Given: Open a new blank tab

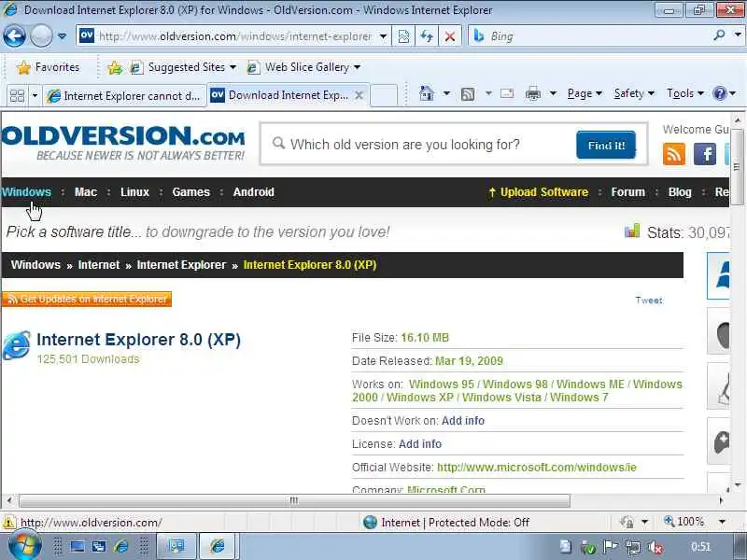Looking at the screenshot, I should click(x=384, y=95).
